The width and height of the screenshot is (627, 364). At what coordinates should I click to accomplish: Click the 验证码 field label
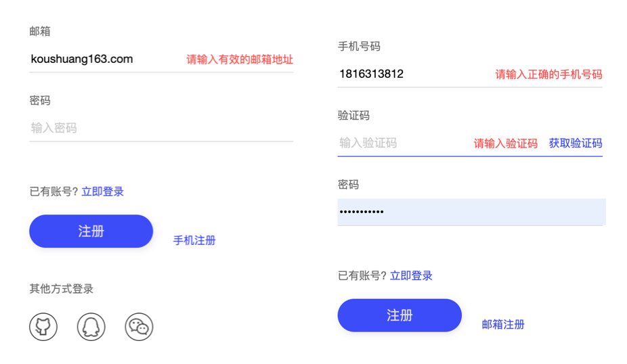click(353, 116)
